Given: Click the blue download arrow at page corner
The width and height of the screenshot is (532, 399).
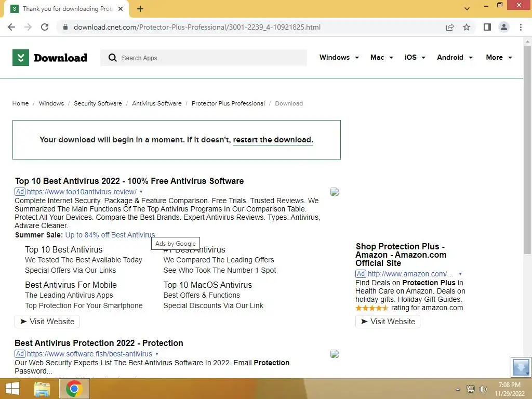Looking at the screenshot, I should click(x=521, y=367).
